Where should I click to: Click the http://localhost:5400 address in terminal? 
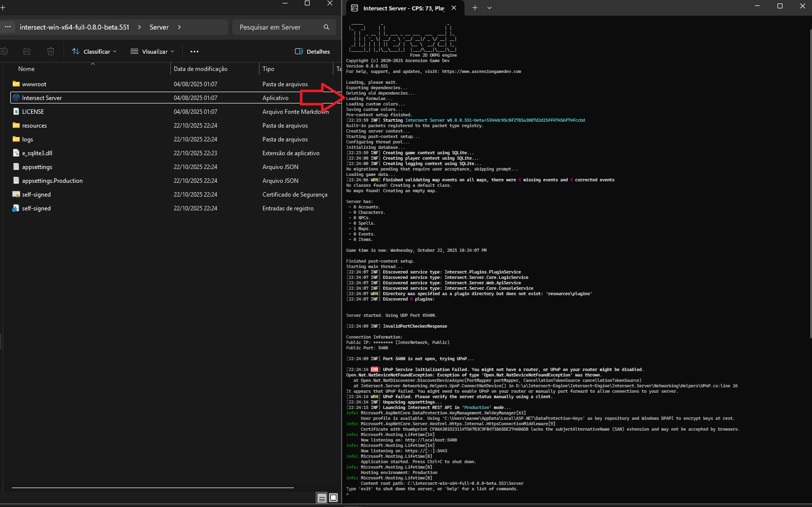click(431, 440)
